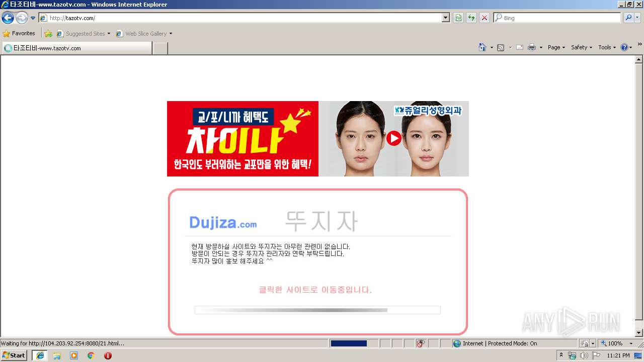
Task: Open the search provider dropdown
Action: pyautogui.click(x=637, y=18)
